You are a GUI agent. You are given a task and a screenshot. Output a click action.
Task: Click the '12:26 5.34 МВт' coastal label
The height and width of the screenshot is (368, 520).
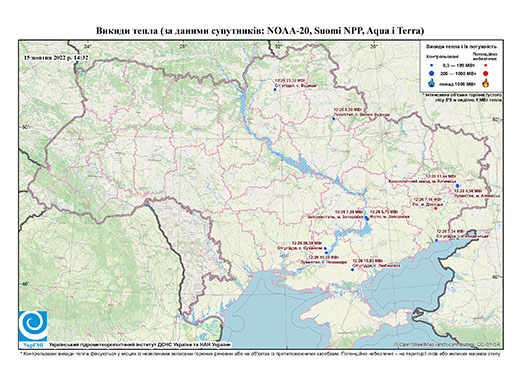point(450,231)
